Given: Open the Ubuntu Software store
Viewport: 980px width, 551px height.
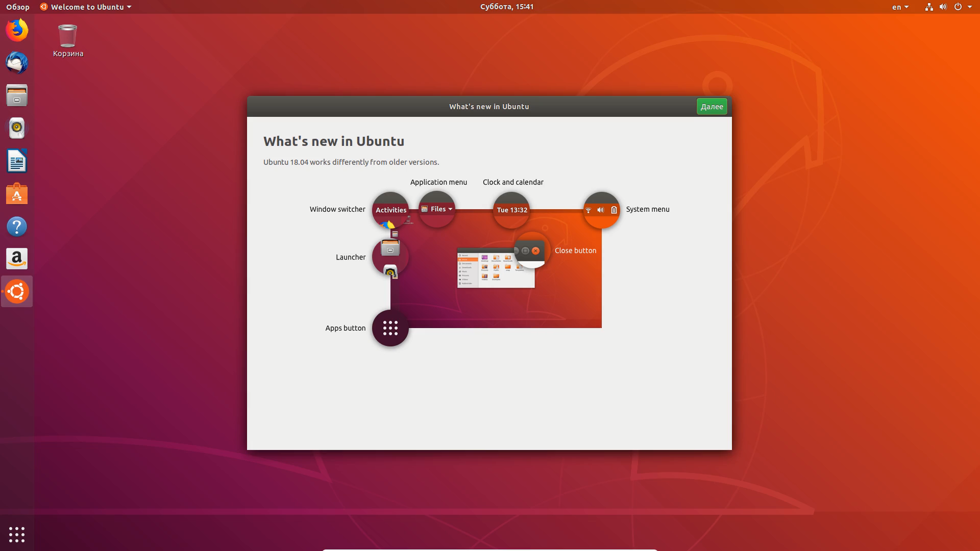Looking at the screenshot, I should pos(17,194).
